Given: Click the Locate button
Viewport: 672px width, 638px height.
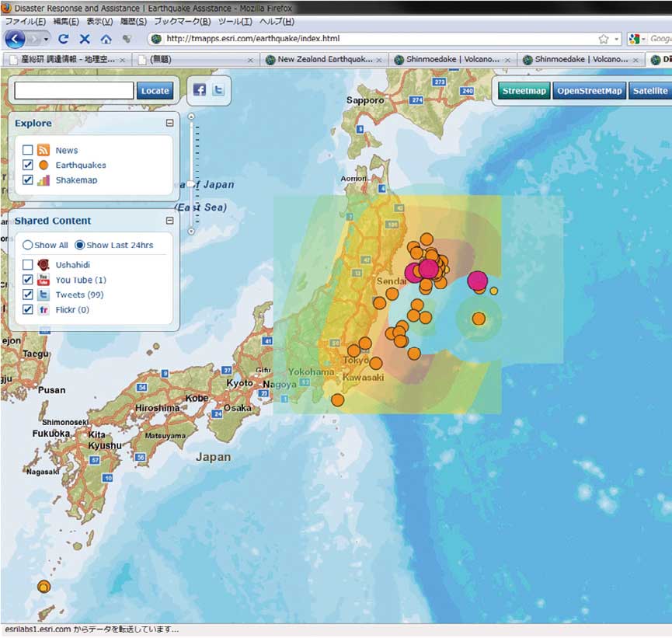Looking at the screenshot, I should [x=155, y=90].
